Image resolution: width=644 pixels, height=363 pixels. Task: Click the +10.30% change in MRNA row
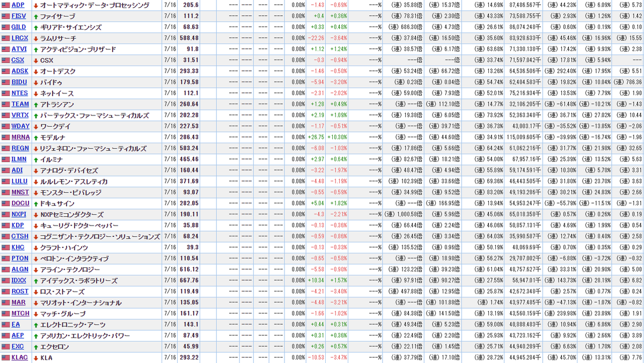tap(338, 137)
